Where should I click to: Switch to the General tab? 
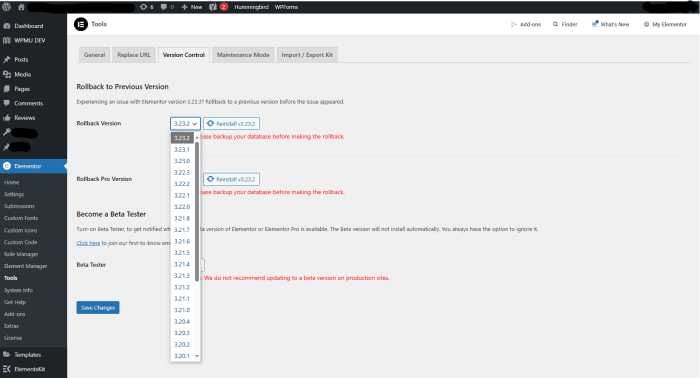pos(94,55)
